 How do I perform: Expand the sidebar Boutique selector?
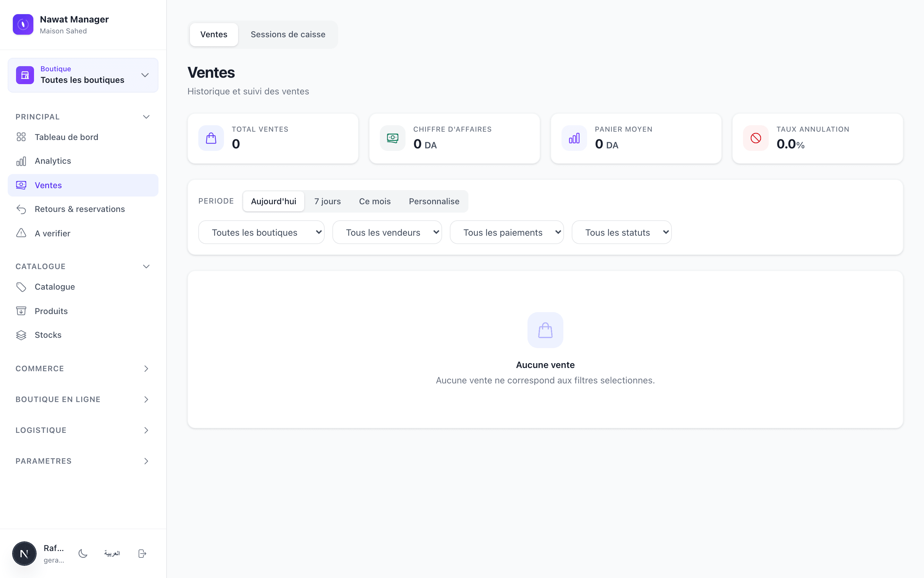pyautogui.click(x=83, y=75)
